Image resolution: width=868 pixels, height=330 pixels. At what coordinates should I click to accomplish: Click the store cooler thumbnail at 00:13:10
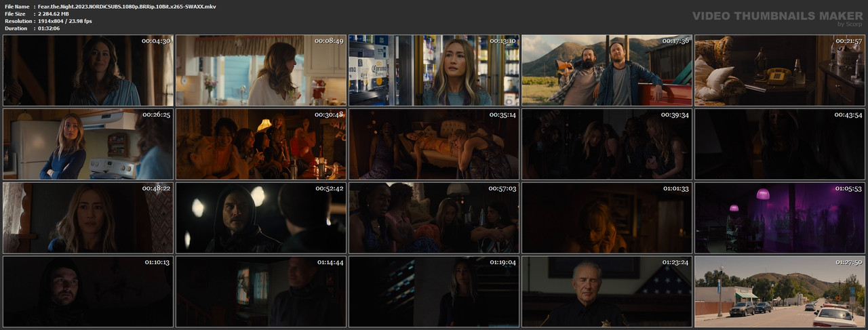click(433, 70)
